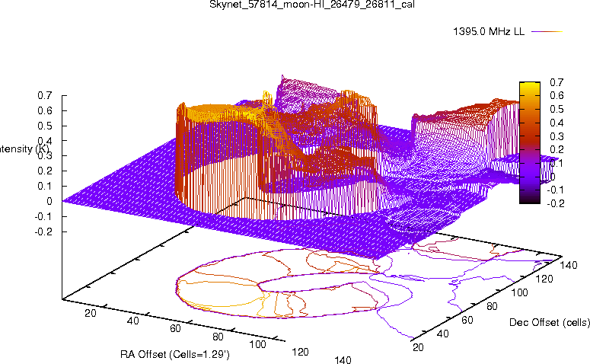Viewport: 590px width, 364px height.
Task: Select the legend label 1395.0 MHz LL
Action: (x=489, y=32)
